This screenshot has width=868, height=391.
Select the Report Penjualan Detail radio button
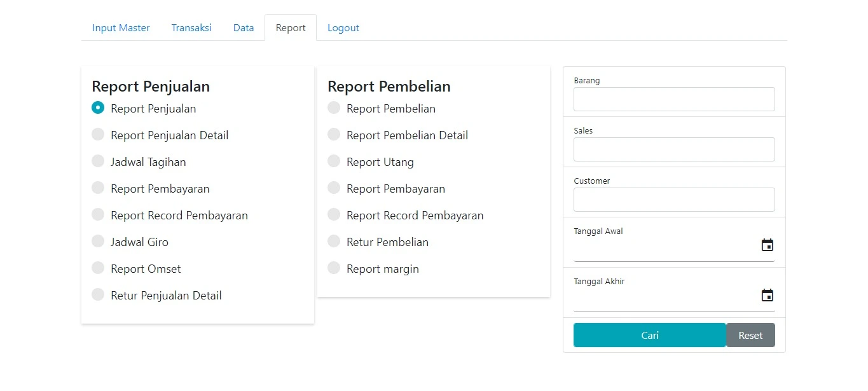(98, 134)
